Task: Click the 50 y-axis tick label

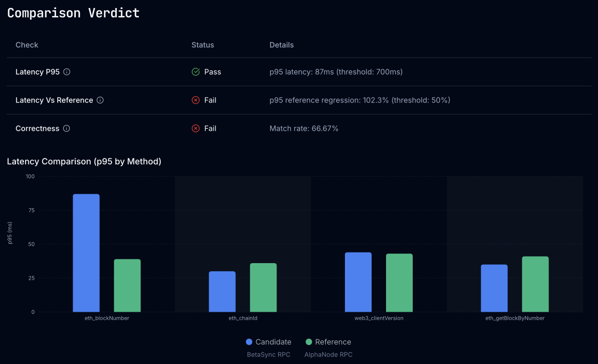Action: (x=32, y=244)
